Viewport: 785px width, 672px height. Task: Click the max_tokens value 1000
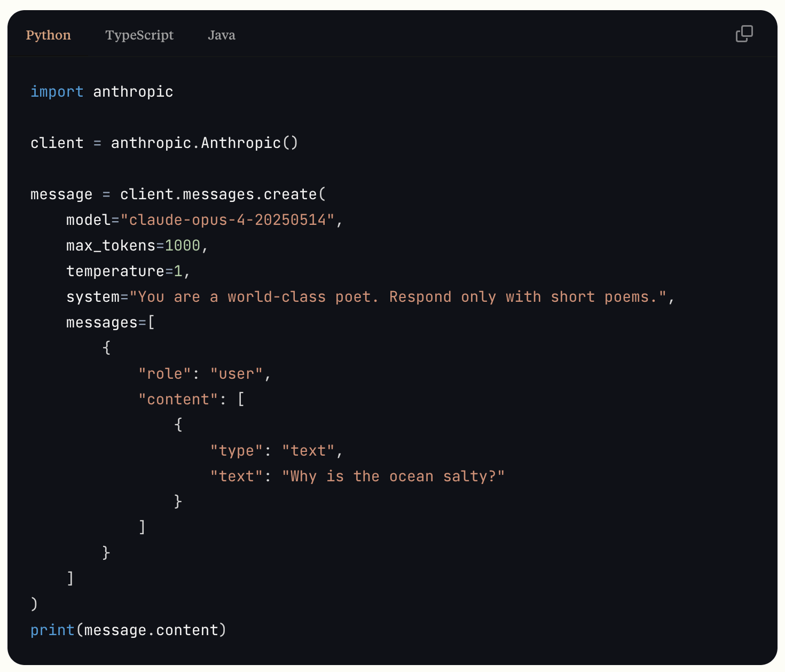pyautogui.click(x=183, y=246)
